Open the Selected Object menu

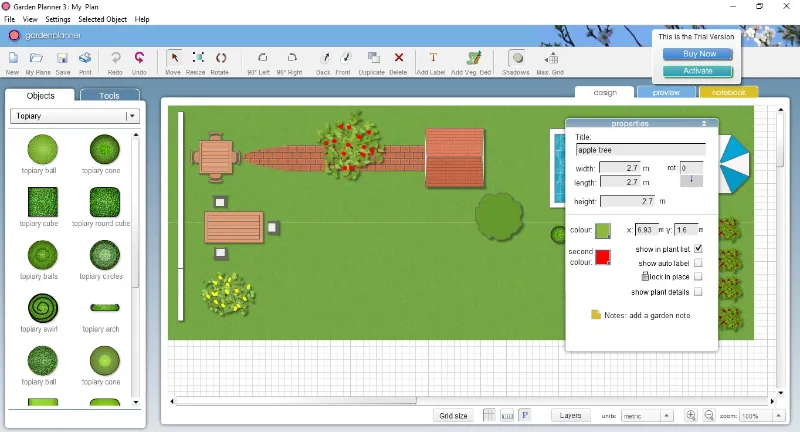coord(102,19)
